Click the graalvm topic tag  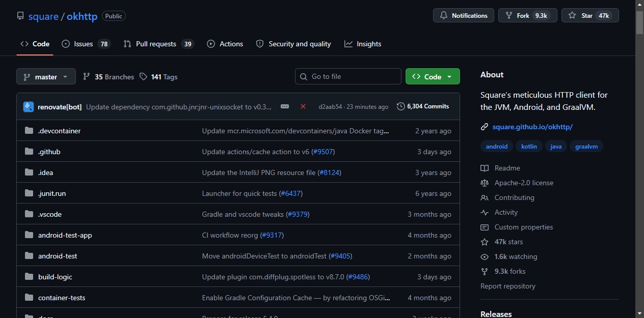click(586, 147)
